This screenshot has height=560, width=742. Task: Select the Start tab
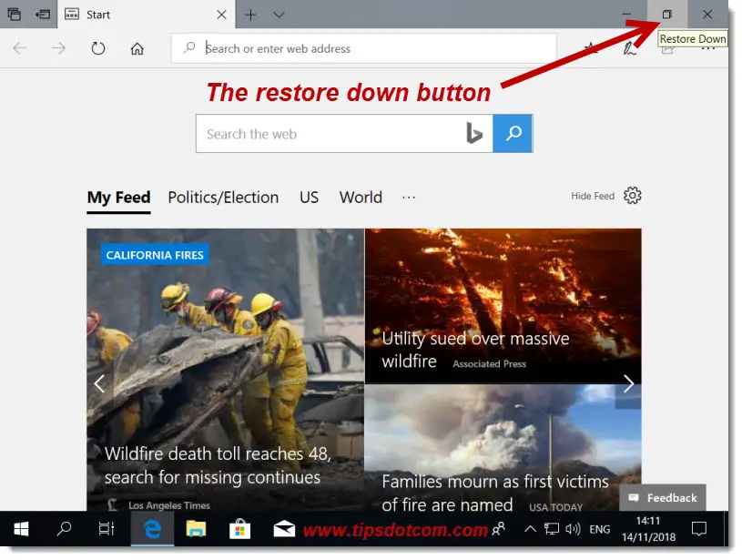[x=147, y=15]
